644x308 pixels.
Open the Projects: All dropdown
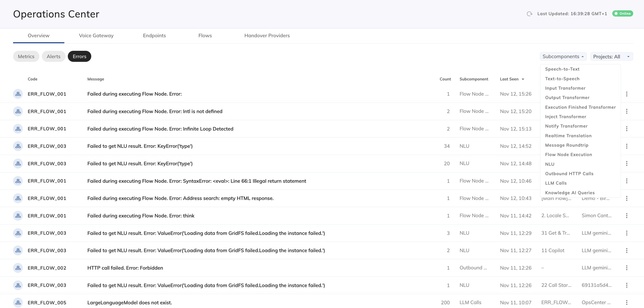coord(611,57)
